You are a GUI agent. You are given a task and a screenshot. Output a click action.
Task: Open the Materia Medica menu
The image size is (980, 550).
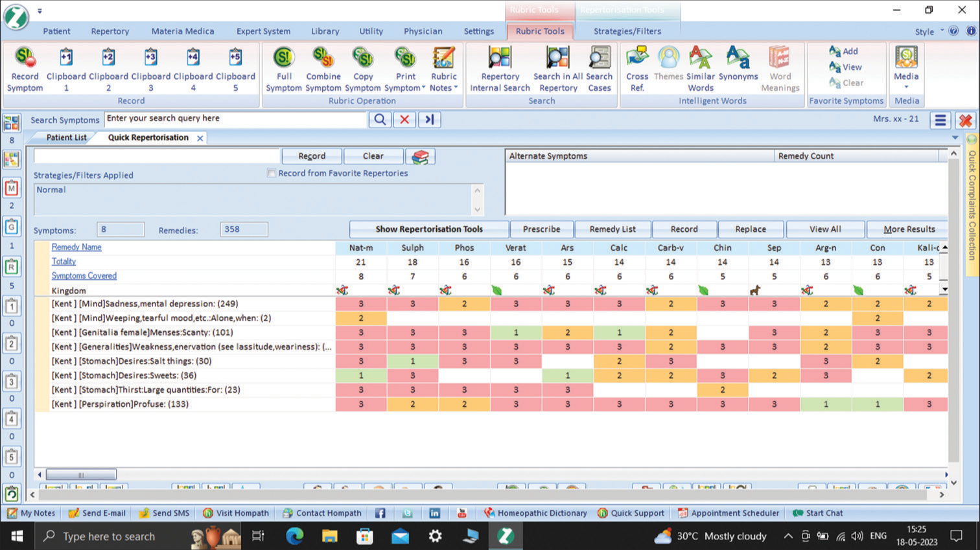point(183,31)
